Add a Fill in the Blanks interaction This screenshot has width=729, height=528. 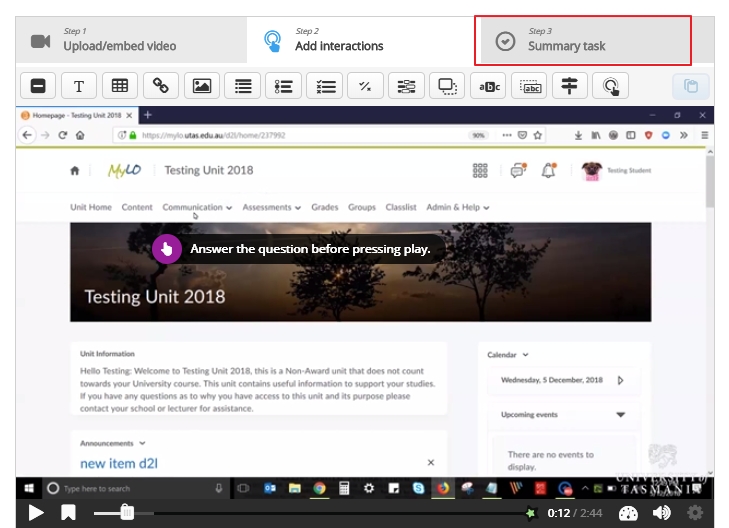coord(406,86)
